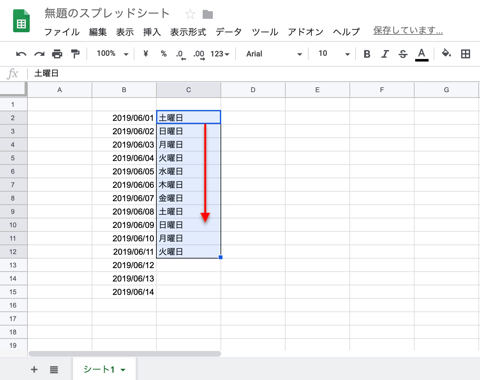
Task: Open the 挿入 menu
Action: 152,32
